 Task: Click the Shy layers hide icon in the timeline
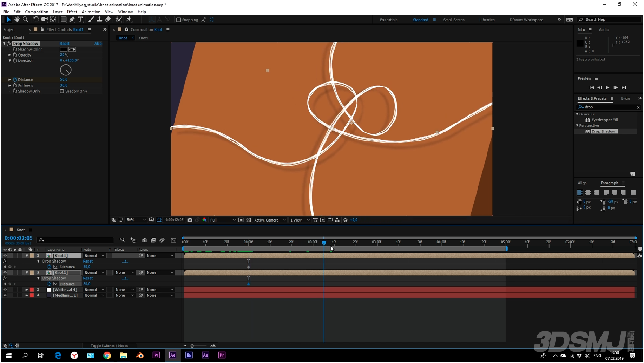coord(144,240)
